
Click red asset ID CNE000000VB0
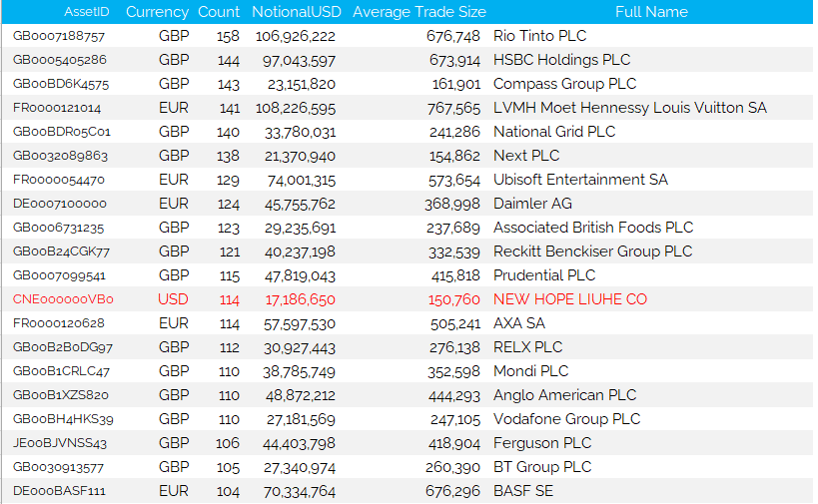point(63,299)
